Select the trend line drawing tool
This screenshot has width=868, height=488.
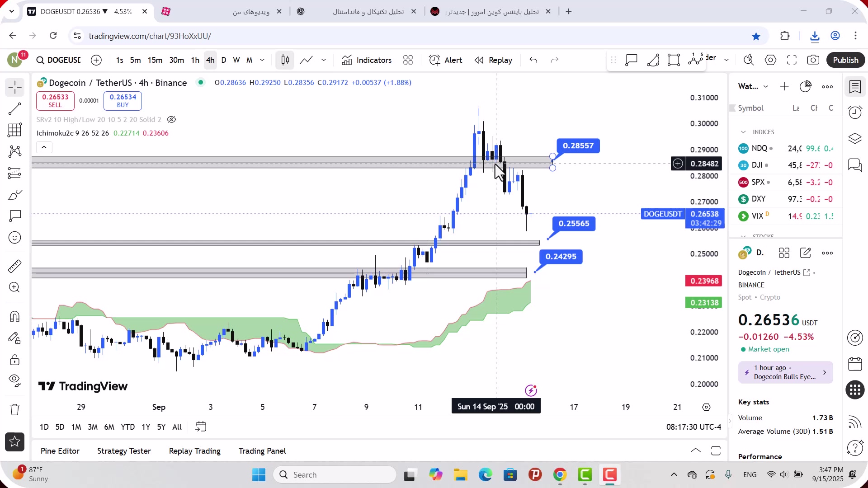[15, 108]
